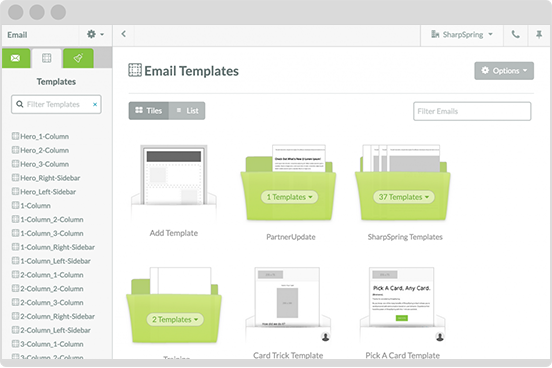Select 2-Column_Right-Sidebar template

pyautogui.click(x=54, y=316)
